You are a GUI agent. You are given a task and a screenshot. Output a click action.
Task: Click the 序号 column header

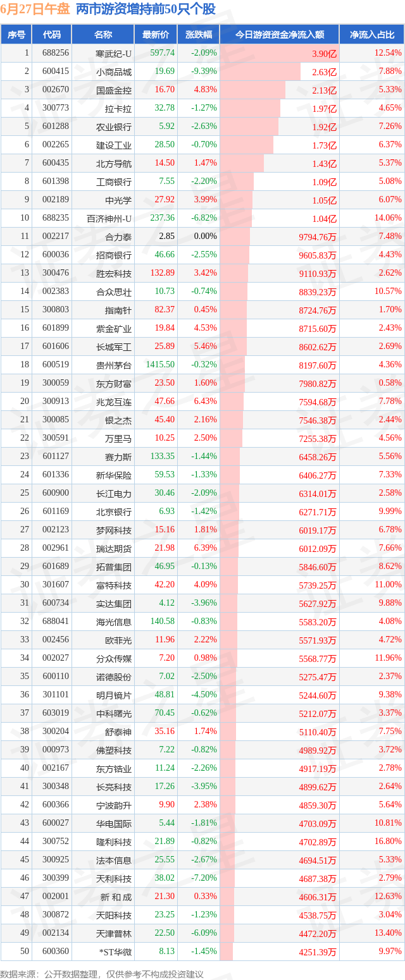16,35
